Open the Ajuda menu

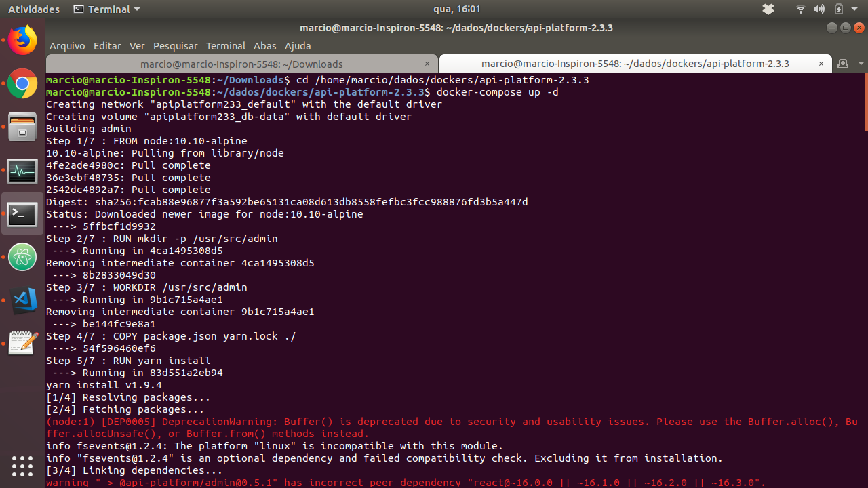[x=298, y=46]
